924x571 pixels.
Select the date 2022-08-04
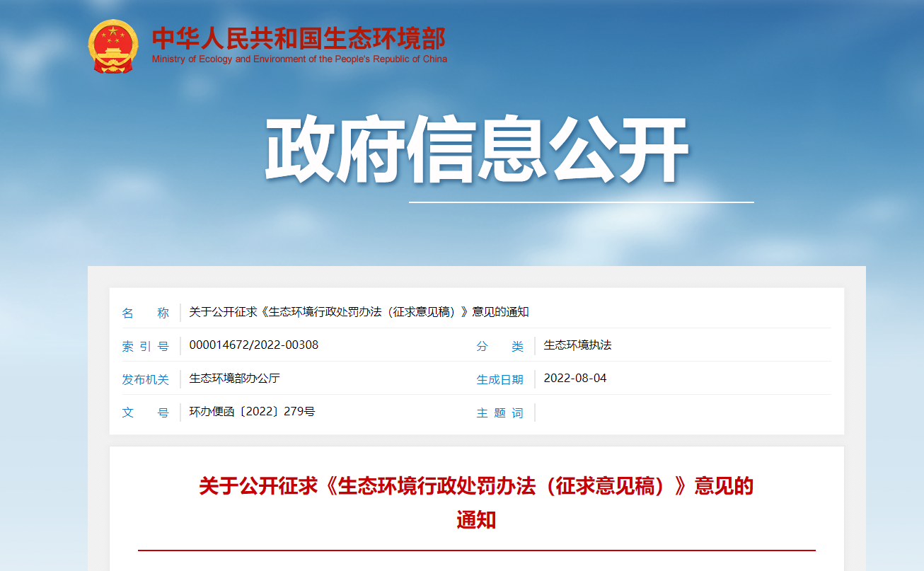pyautogui.click(x=575, y=379)
